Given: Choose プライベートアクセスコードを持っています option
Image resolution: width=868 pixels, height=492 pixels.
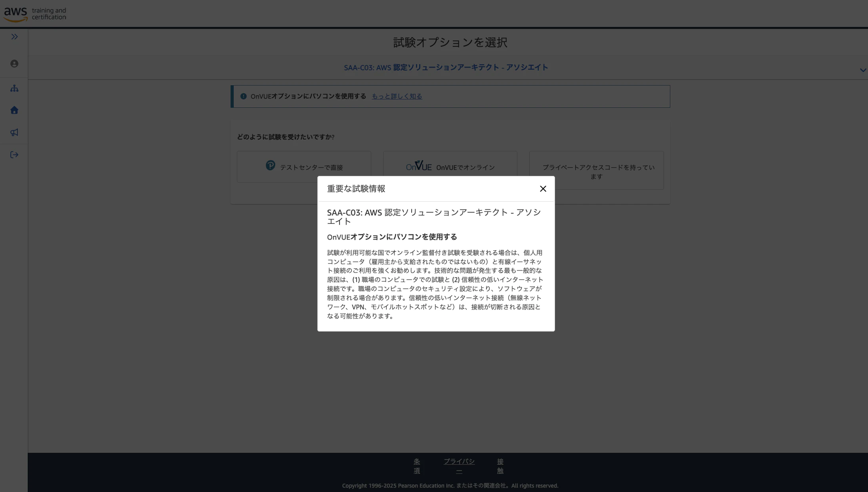Looking at the screenshot, I should pyautogui.click(x=596, y=170).
